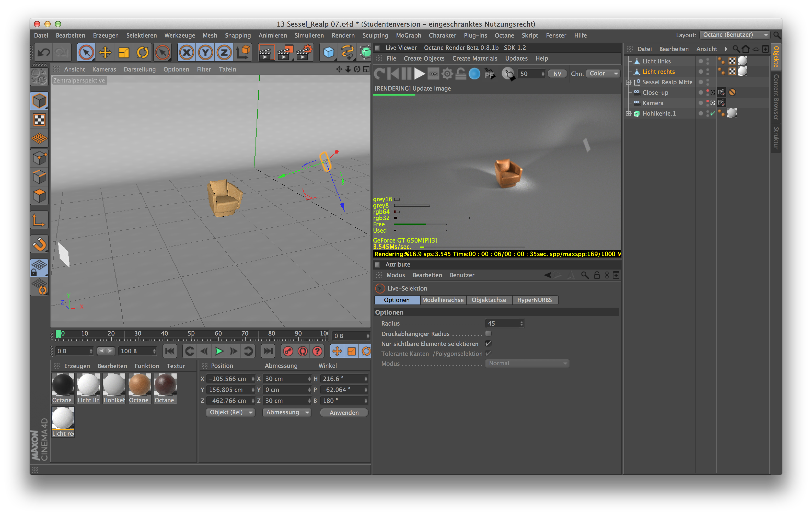
Task: Click the Undo arrow icon
Action: pyautogui.click(x=44, y=52)
